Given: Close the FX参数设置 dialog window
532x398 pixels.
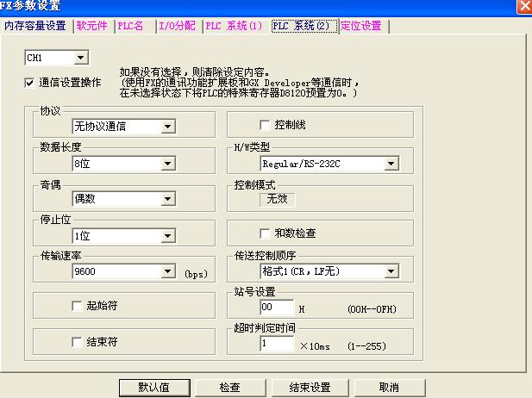Looking at the screenshot, I should [523, 6].
